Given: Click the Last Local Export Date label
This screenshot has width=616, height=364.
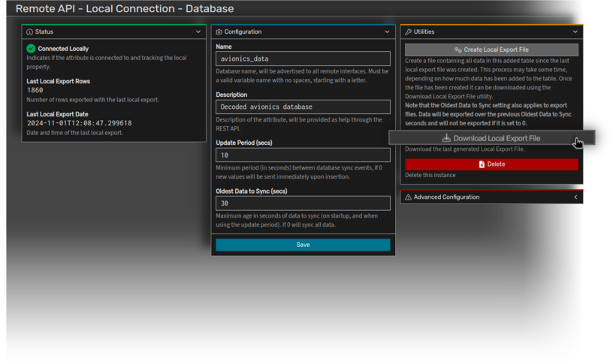Looking at the screenshot, I should 57,114.
